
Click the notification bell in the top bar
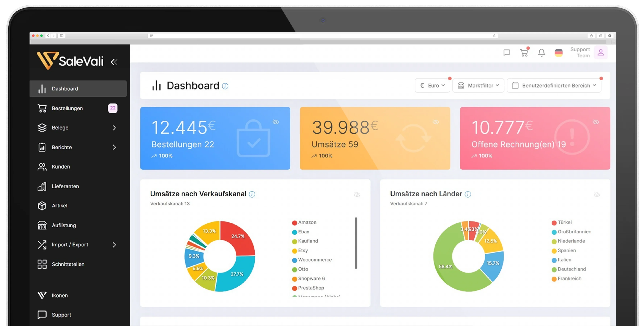pos(541,53)
